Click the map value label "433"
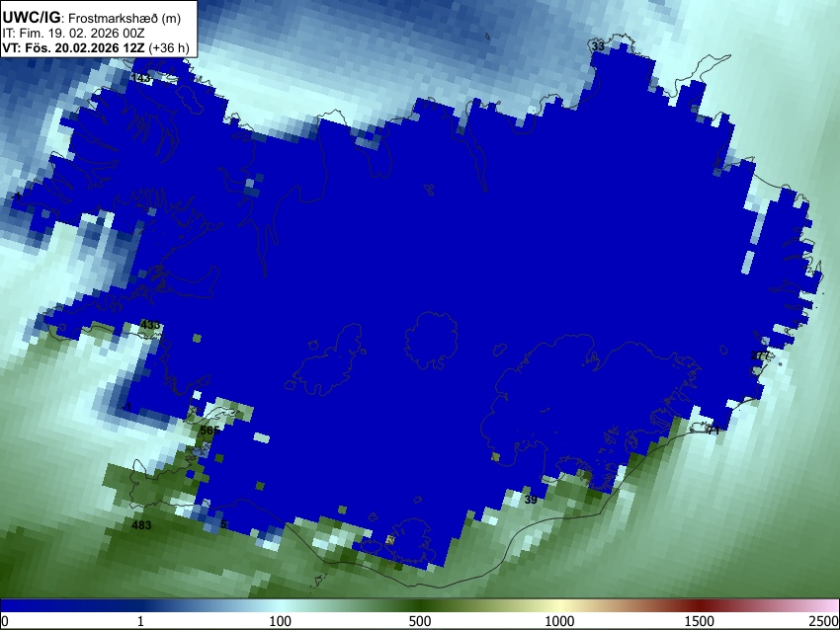 [150, 325]
